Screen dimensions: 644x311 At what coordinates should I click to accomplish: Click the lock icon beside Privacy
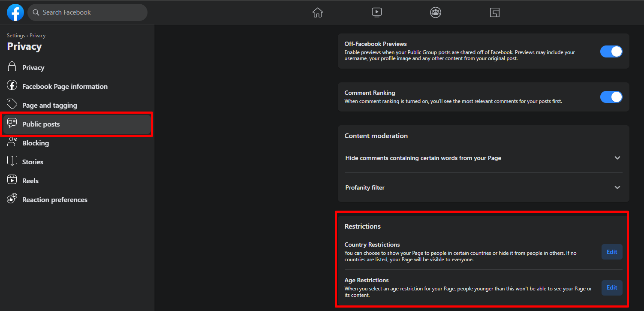tap(12, 67)
